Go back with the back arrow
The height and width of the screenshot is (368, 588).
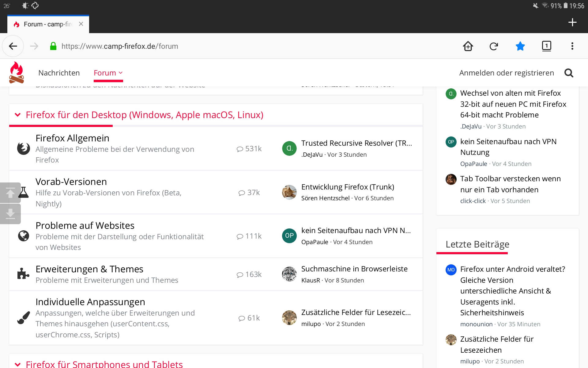[13, 46]
